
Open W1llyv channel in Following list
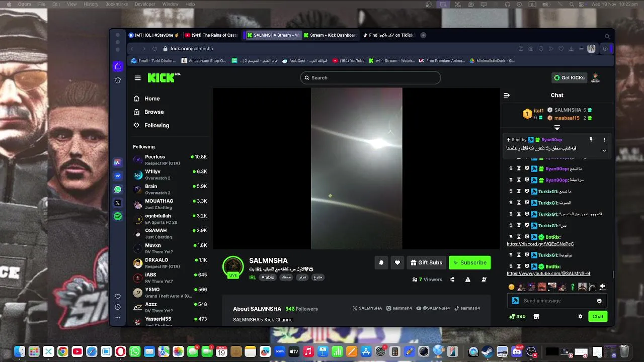pyautogui.click(x=170, y=174)
